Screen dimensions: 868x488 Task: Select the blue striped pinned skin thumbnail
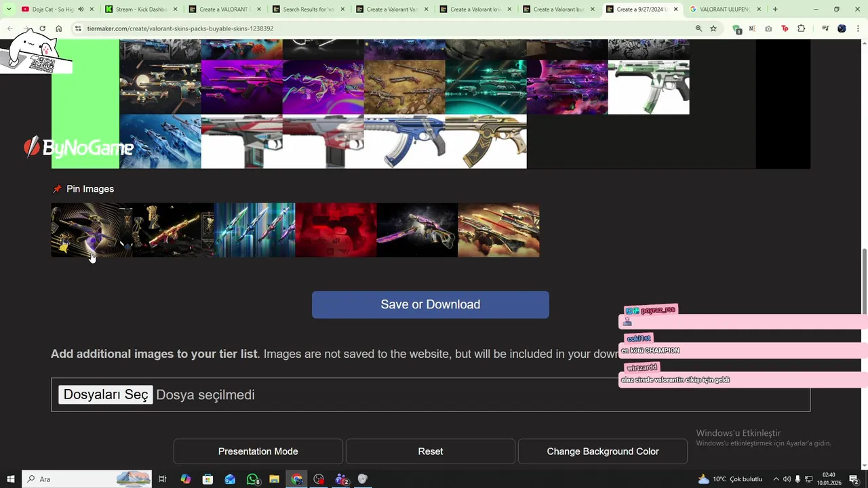click(254, 230)
